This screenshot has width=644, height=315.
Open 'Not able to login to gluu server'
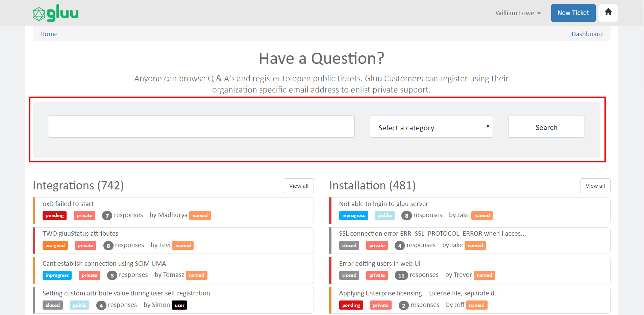[383, 204]
